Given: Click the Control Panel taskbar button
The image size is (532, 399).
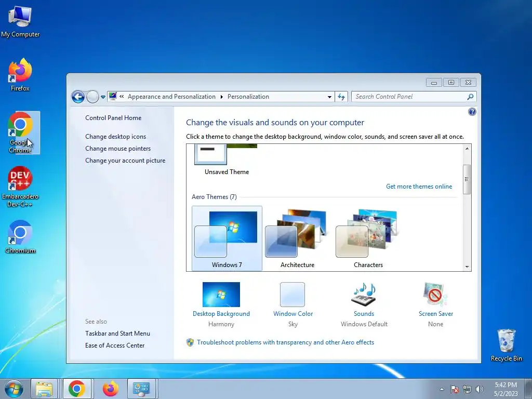Looking at the screenshot, I should pos(141,389).
